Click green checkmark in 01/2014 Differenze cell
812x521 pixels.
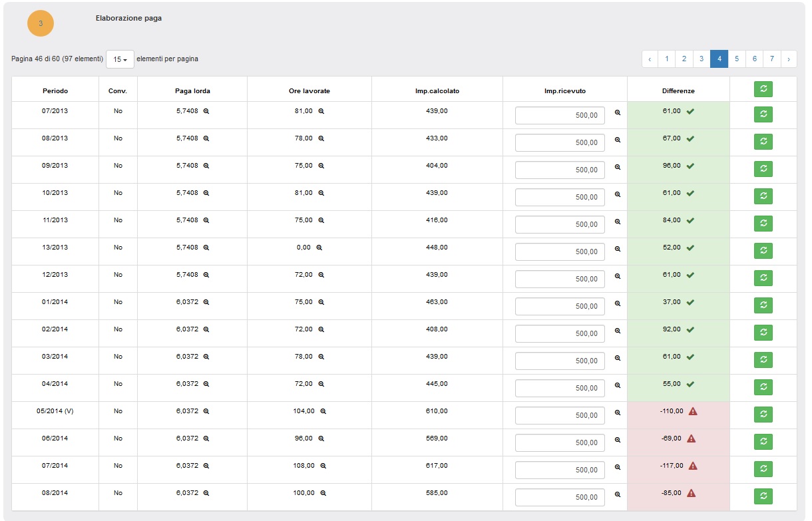click(x=690, y=302)
